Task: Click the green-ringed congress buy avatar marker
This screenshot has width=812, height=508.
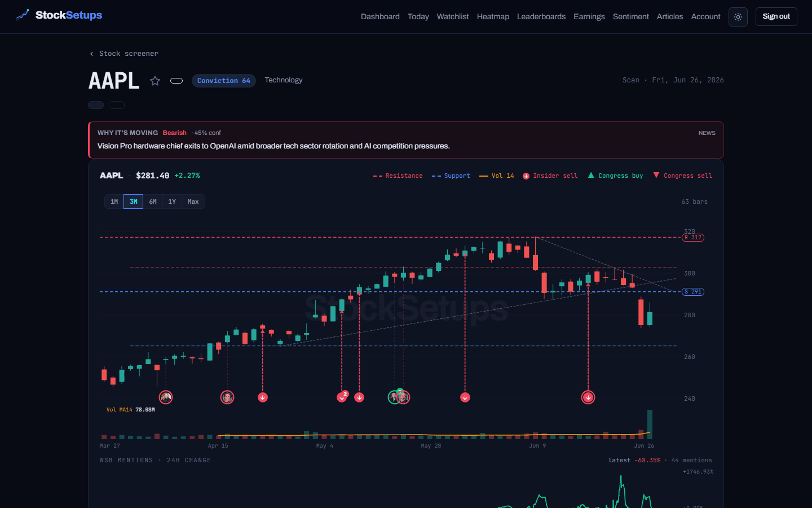Action: [394, 397]
